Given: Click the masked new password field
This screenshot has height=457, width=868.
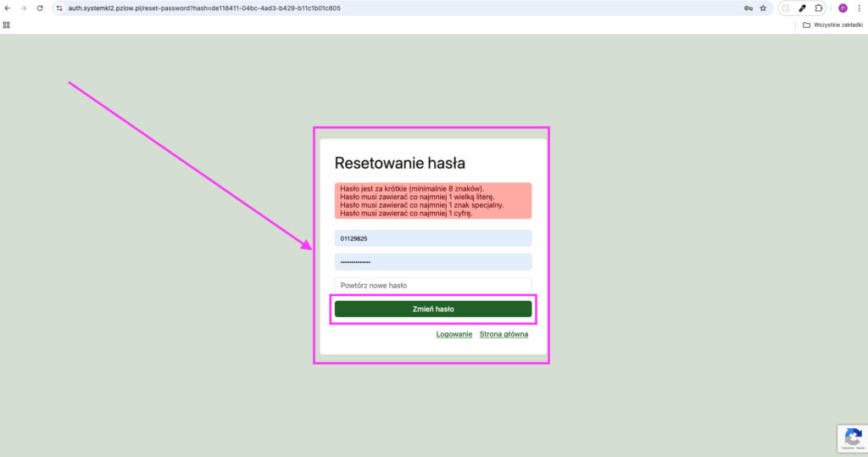Looking at the screenshot, I should [x=432, y=262].
